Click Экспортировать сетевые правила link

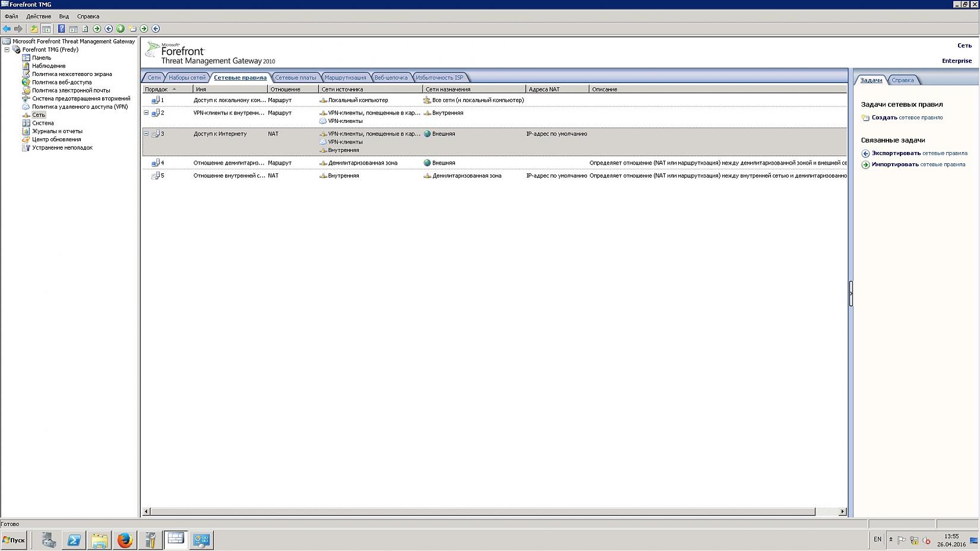[919, 153]
